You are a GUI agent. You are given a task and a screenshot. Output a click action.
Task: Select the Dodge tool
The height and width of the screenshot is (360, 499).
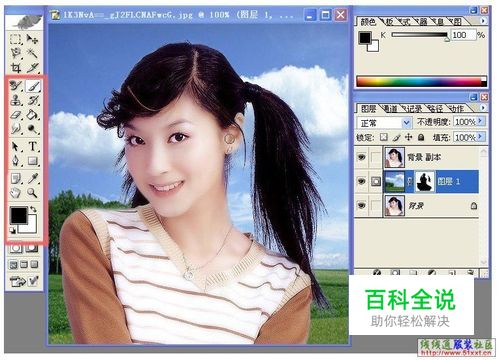coord(33,128)
